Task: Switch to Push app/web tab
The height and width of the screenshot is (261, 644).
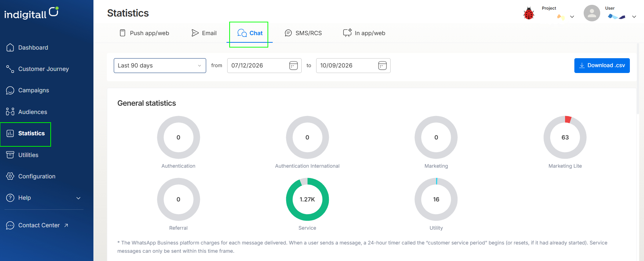Action: click(x=144, y=33)
